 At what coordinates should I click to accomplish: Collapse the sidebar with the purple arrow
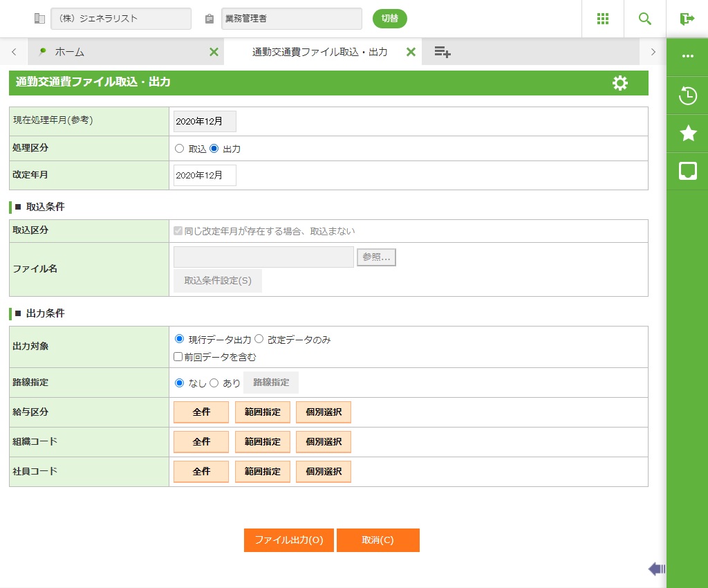pyautogui.click(x=656, y=569)
